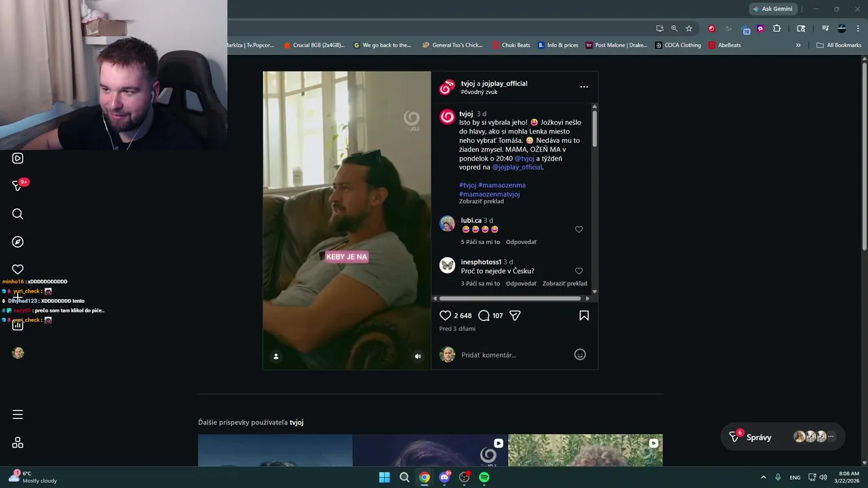Reply to lubi.ca via Odpovedať
The height and width of the screenshot is (488, 868).
(x=521, y=242)
